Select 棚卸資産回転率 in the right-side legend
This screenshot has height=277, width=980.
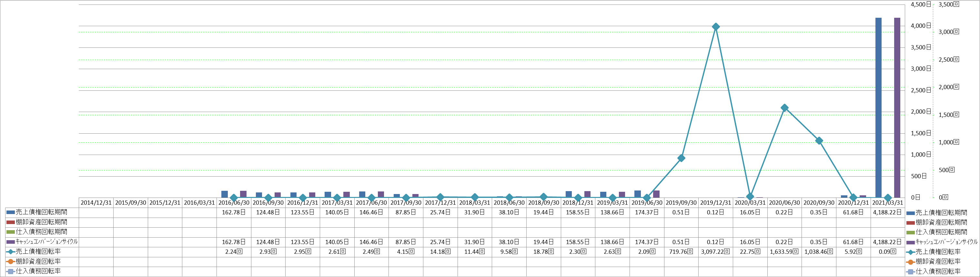pos(934,262)
